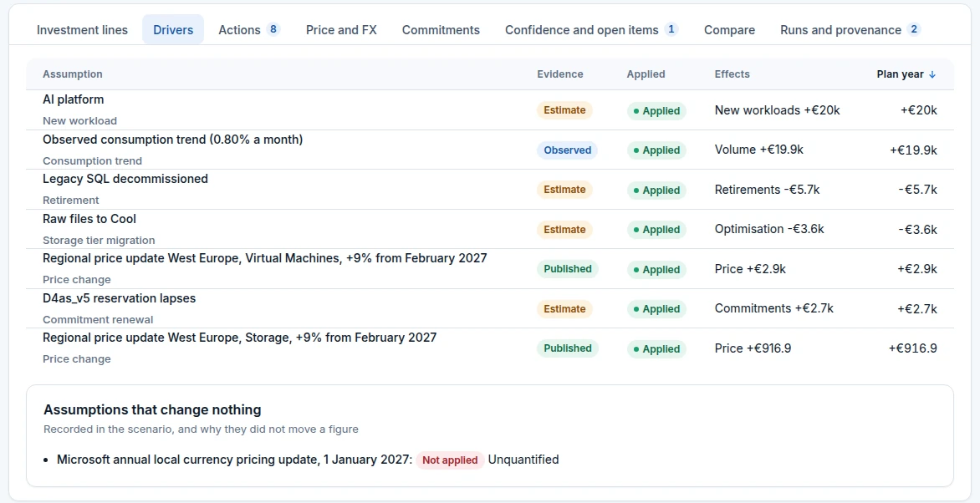Screen dimensions: 980x503
Task: Sort by the Effects column header
Action: (732, 74)
